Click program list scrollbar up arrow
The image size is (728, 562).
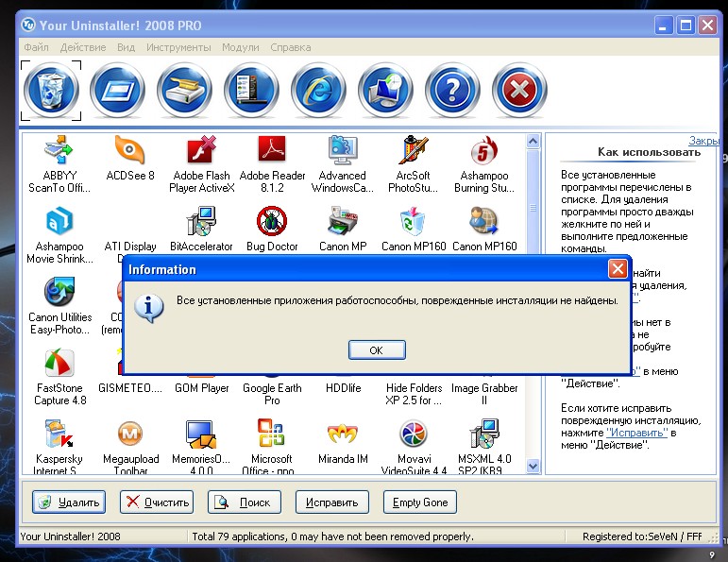(533, 141)
